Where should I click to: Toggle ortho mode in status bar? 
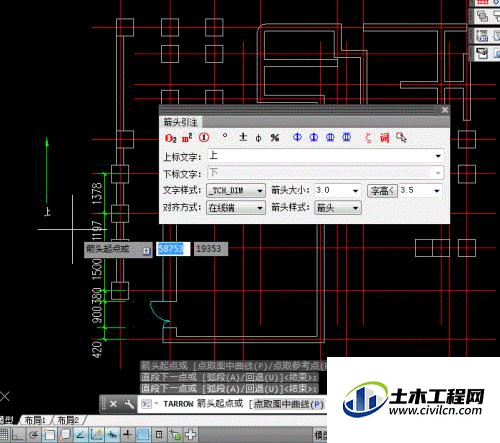point(18,434)
